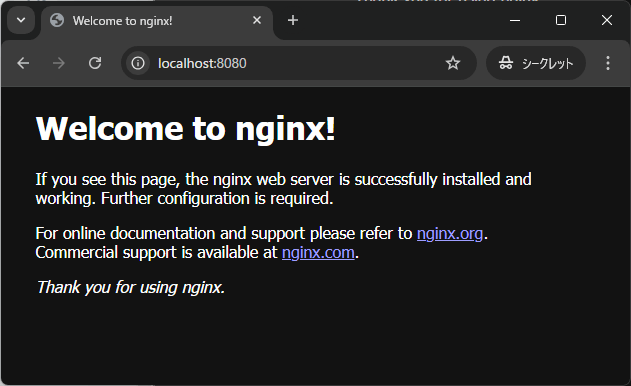Close the Welcome to nginx! tab
The width and height of the screenshot is (631, 386).
pos(257,20)
